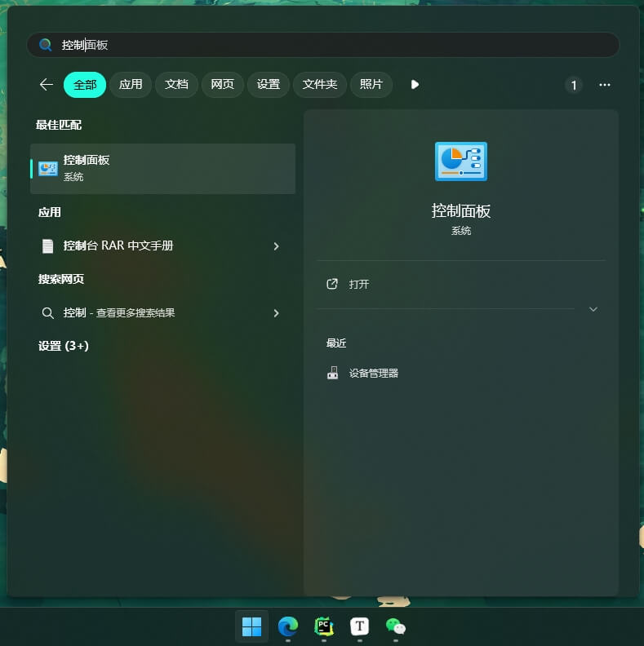
Task: Click the circular 1 badge button
Action: tap(574, 86)
